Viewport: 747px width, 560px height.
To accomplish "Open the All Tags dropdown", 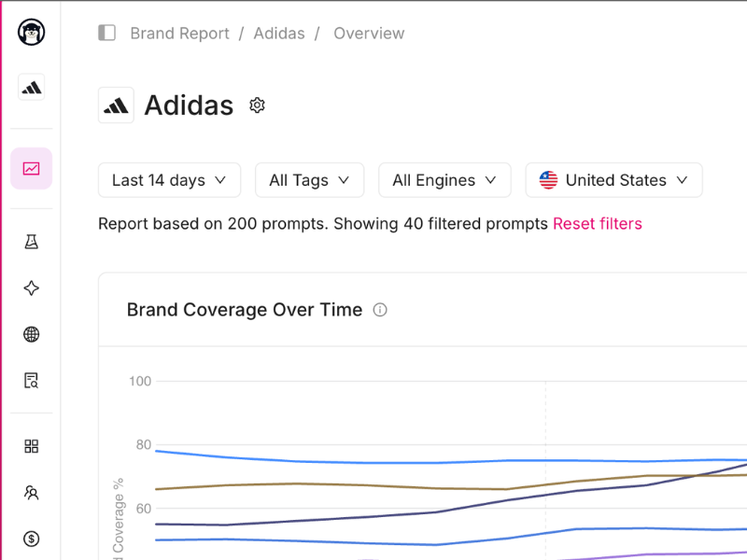I will tap(310, 180).
